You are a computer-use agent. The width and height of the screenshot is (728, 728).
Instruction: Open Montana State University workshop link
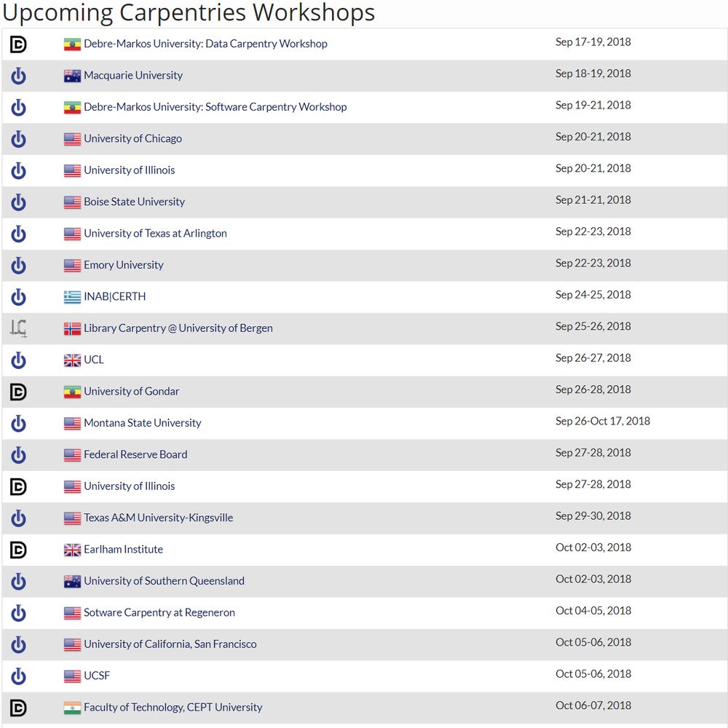point(143,422)
